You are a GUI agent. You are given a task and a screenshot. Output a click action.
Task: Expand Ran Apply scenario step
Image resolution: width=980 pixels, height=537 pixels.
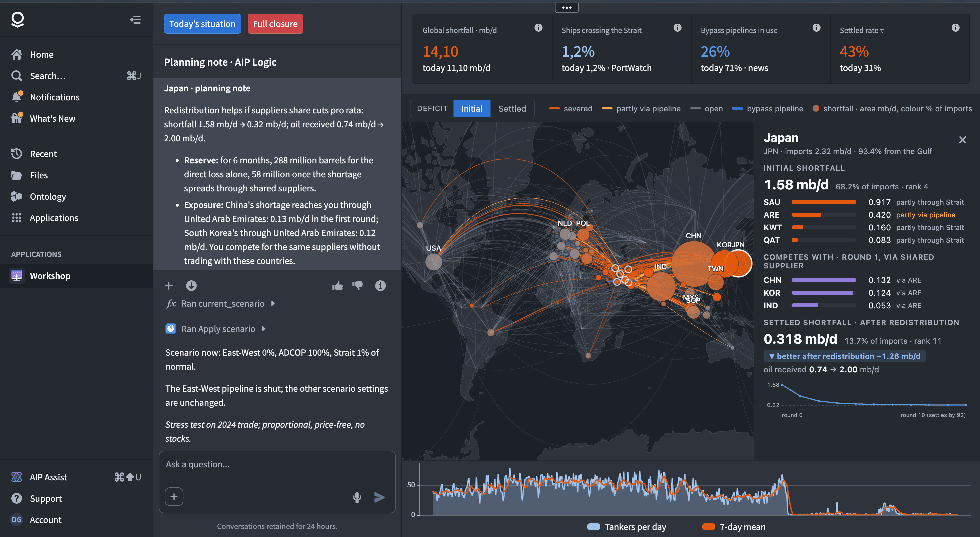click(216, 329)
